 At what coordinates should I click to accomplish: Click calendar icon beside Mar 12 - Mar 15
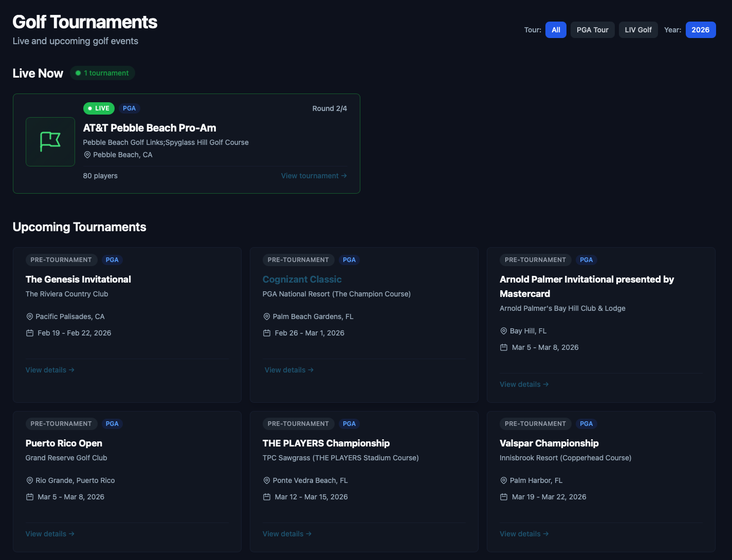(x=267, y=497)
